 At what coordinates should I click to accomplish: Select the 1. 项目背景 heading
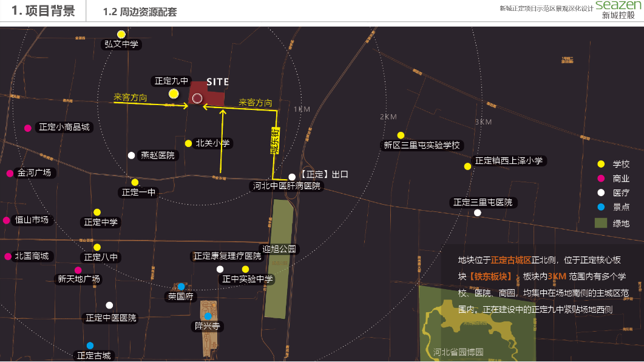(43, 11)
